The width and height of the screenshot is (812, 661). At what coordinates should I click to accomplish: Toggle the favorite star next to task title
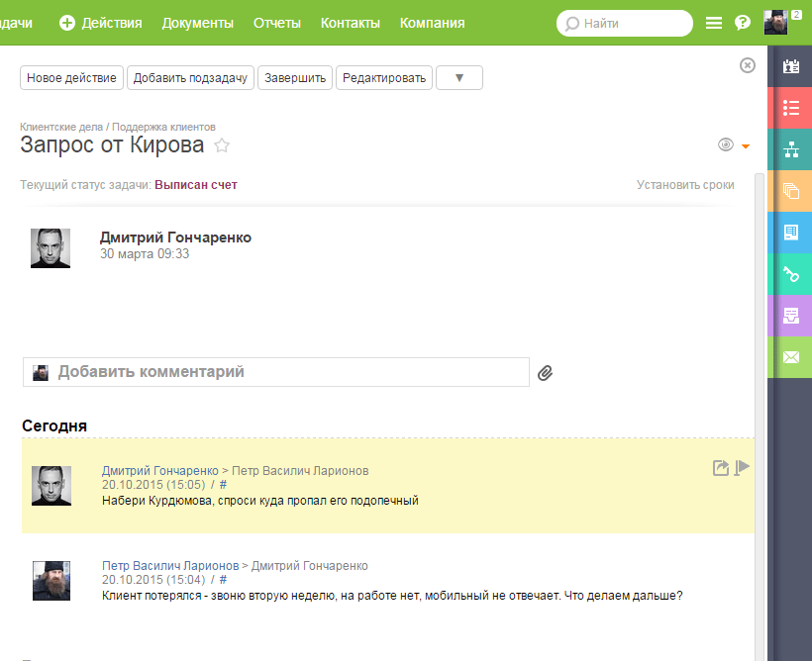point(222,146)
